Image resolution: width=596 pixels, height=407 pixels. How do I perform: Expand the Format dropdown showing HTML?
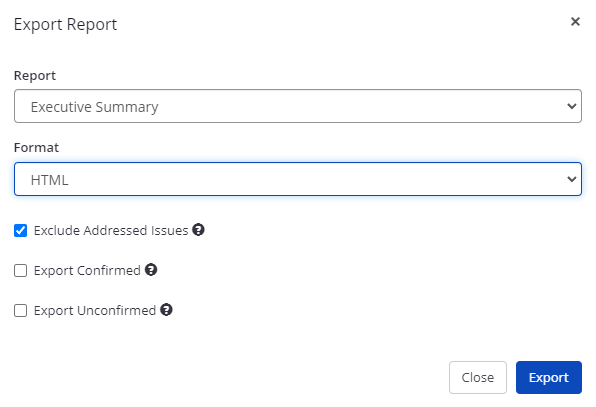point(298,179)
